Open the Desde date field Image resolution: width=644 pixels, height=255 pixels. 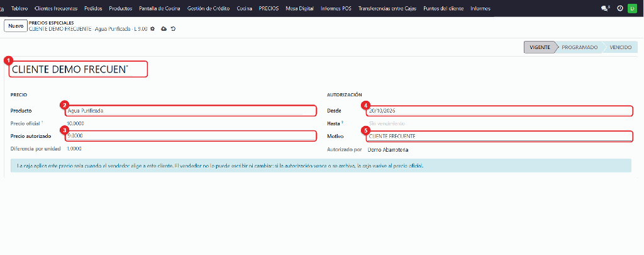499,111
